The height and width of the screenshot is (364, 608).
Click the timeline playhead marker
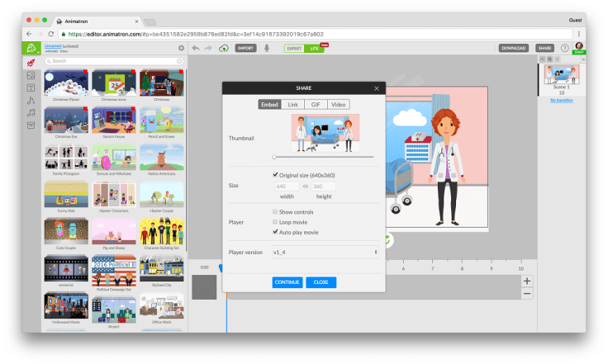[221, 268]
